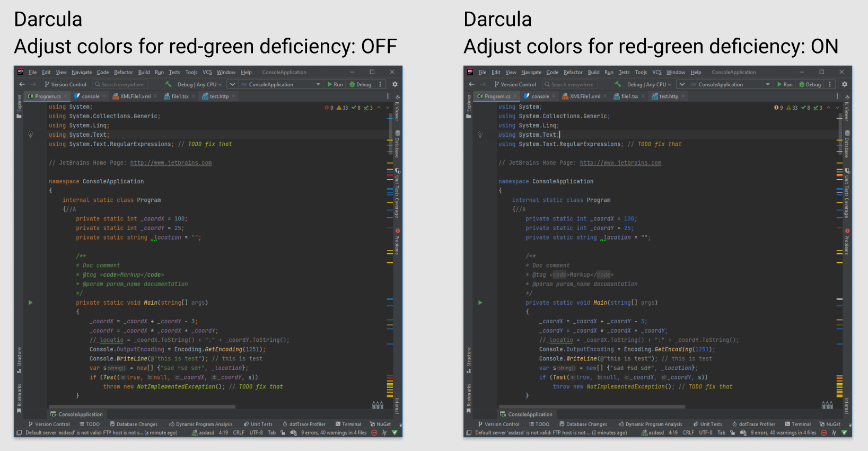Open the NuGet tool window in right ON window
This screenshot has height=451, width=868.
pos(830,424)
